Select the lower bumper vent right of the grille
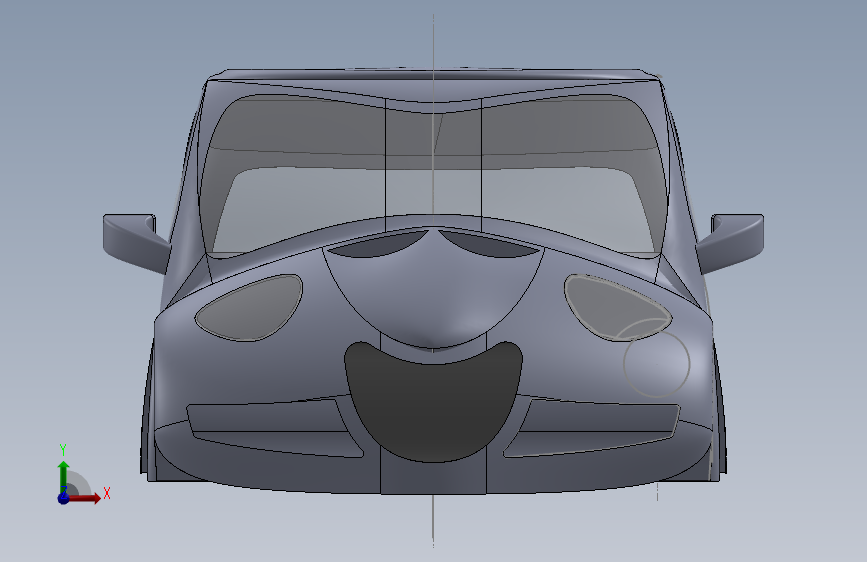This screenshot has width=867, height=562. click(x=594, y=427)
